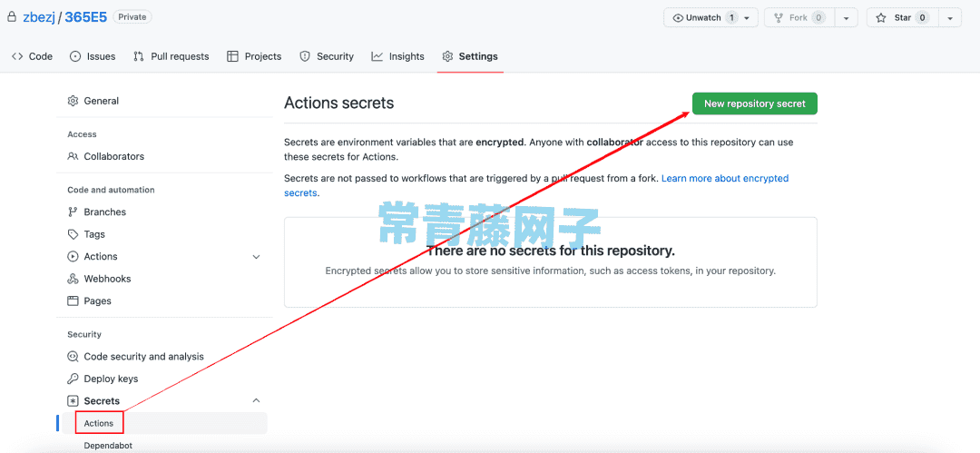Open the Projects tab
This screenshot has width=980, height=453.
pos(254,56)
